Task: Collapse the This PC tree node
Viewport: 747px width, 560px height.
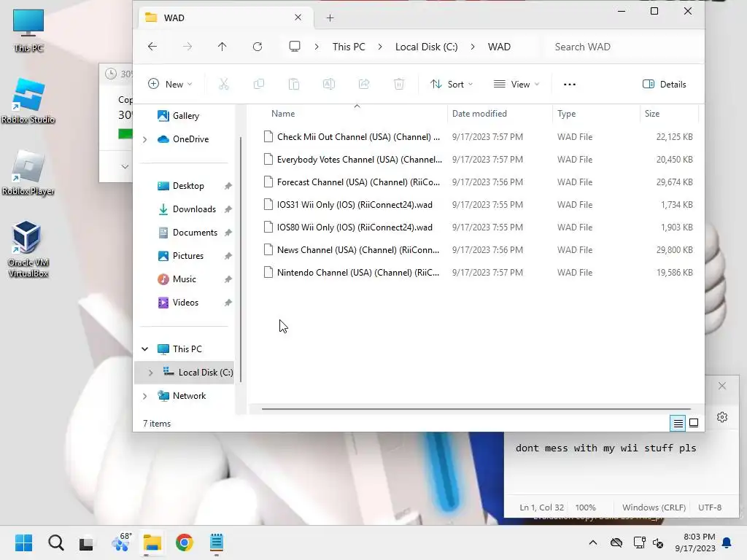Action: [x=145, y=349]
